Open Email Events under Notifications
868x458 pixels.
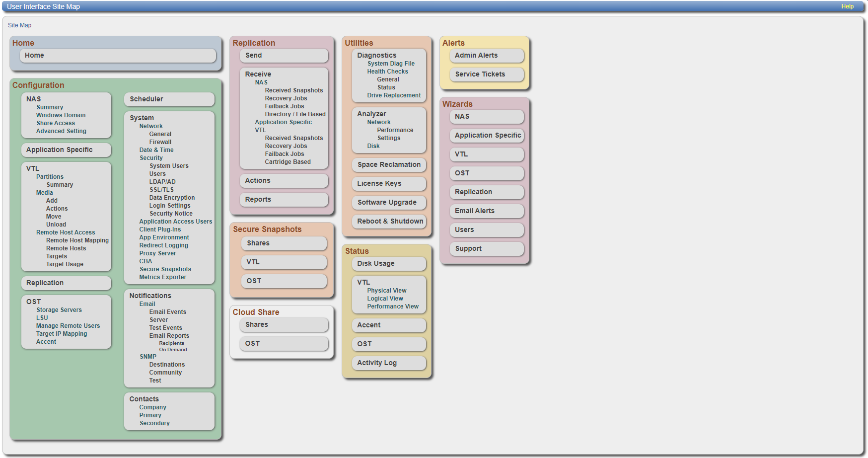click(168, 312)
